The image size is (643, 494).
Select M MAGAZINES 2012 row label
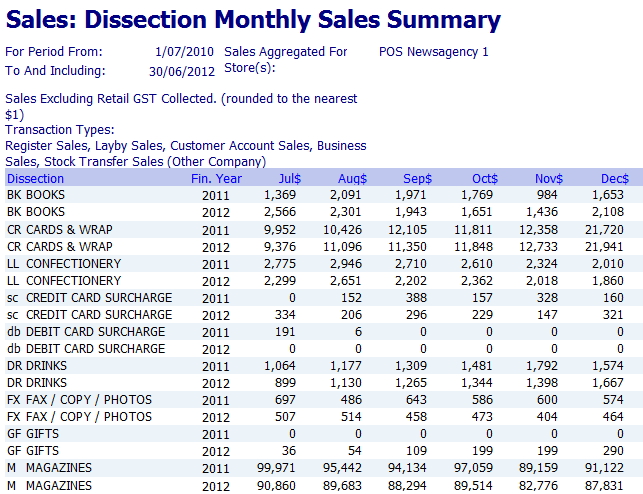click(x=49, y=486)
